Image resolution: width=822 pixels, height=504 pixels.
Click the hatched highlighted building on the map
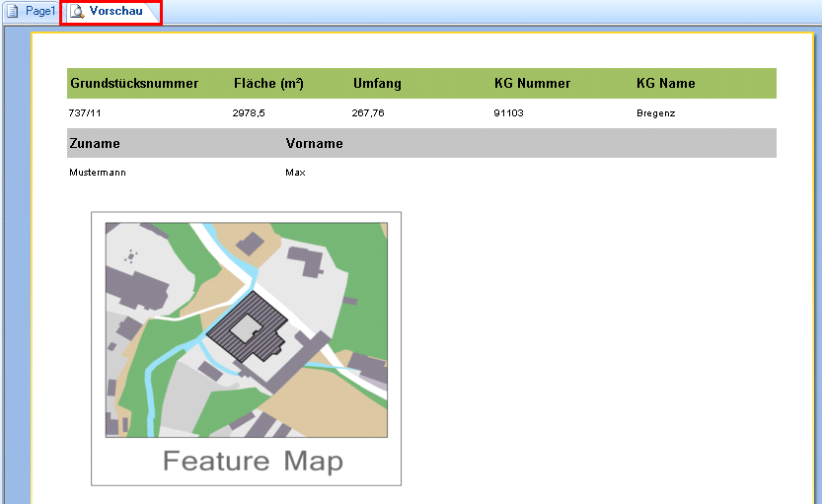pyautogui.click(x=247, y=330)
